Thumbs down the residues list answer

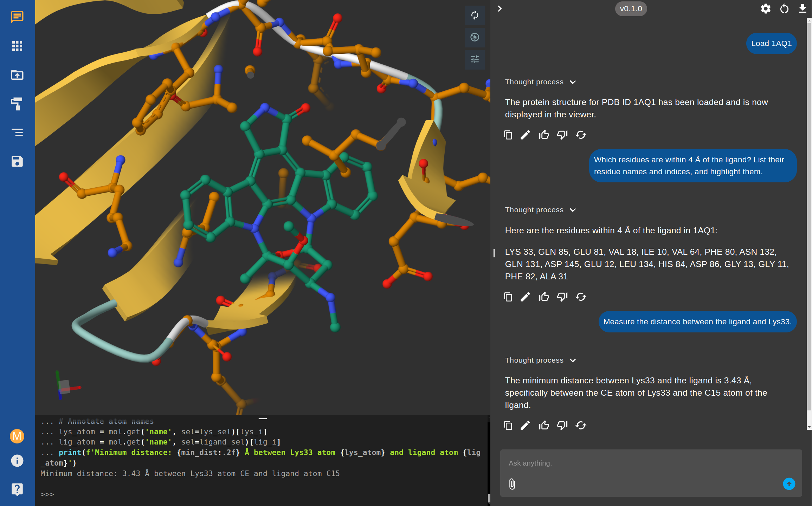coord(562,297)
